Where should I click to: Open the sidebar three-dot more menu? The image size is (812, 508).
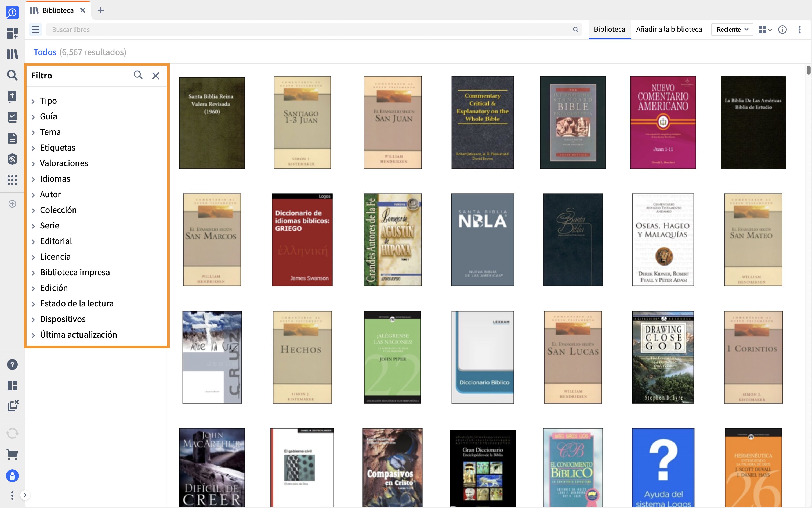point(12,495)
